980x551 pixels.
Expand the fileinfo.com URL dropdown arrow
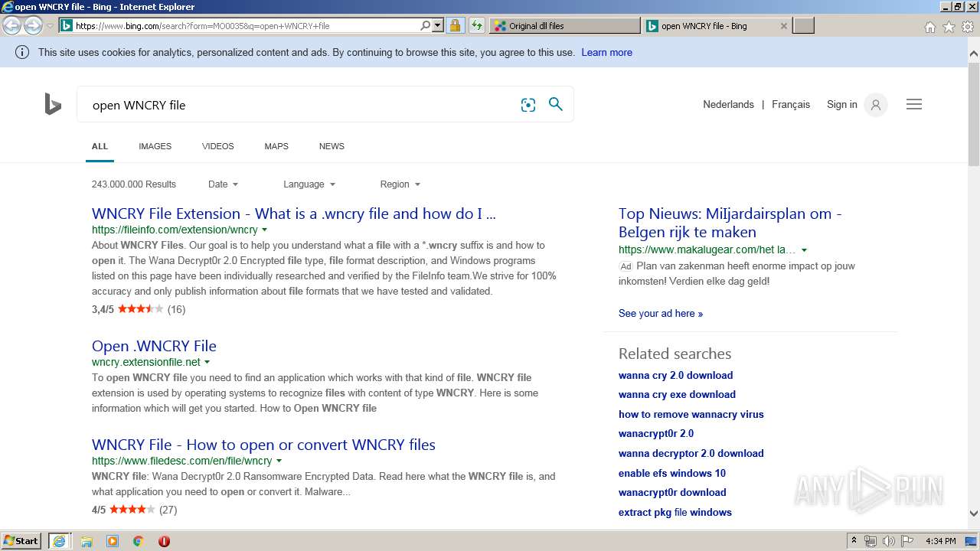[265, 230]
